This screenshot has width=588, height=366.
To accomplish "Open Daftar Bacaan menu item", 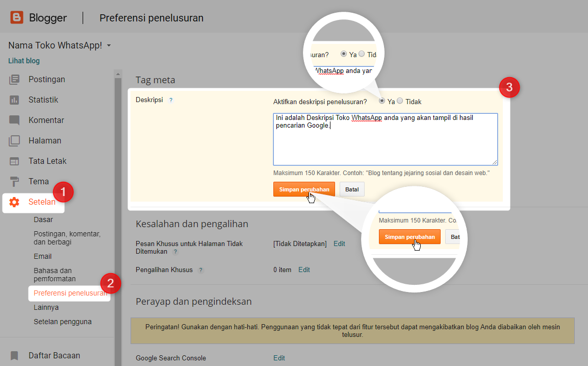I will (x=55, y=355).
